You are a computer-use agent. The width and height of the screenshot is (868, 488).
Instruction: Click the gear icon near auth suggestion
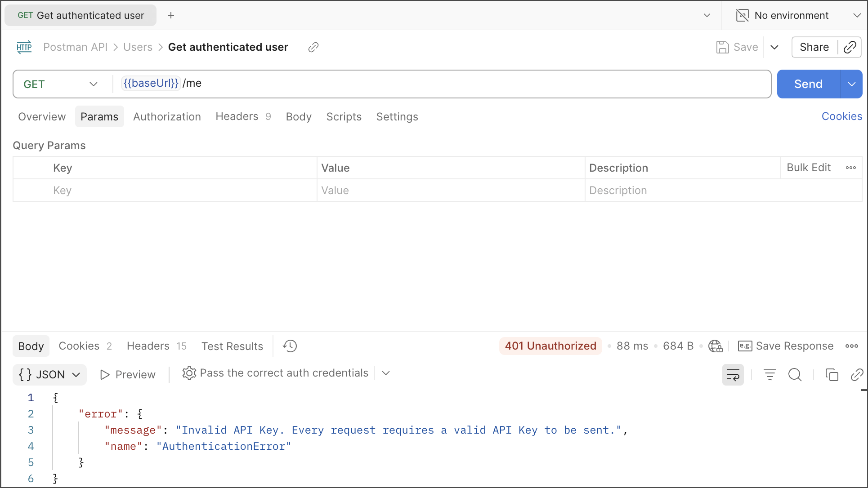click(x=189, y=373)
